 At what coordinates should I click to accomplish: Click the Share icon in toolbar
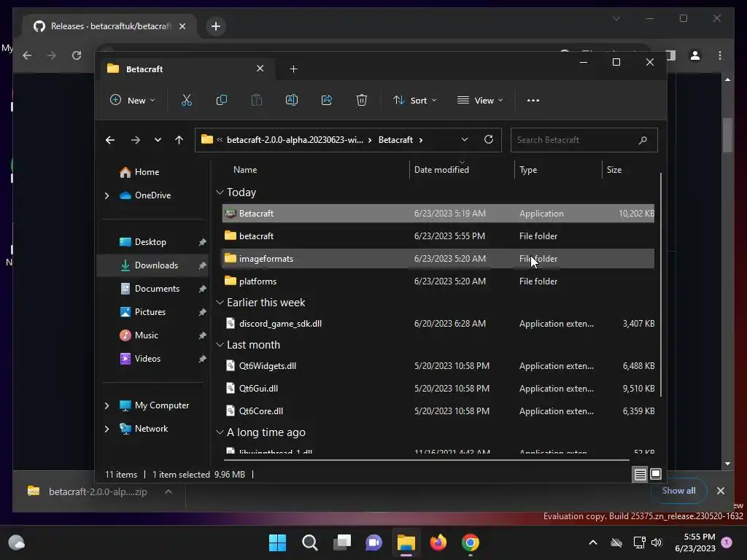[x=327, y=101]
